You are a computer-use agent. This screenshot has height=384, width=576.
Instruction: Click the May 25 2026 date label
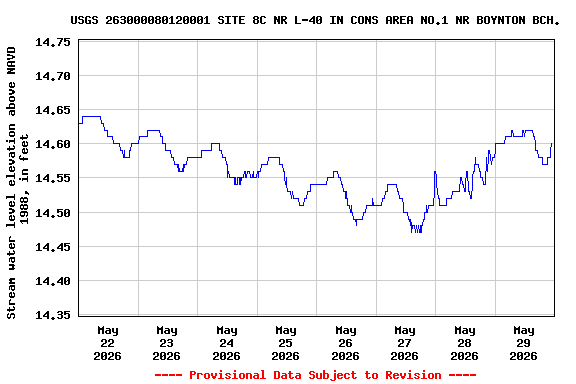(x=285, y=343)
